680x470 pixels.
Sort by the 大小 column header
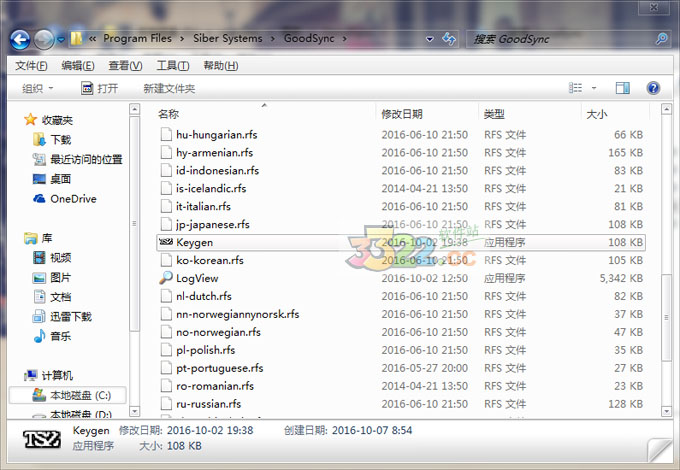pos(597,114)
